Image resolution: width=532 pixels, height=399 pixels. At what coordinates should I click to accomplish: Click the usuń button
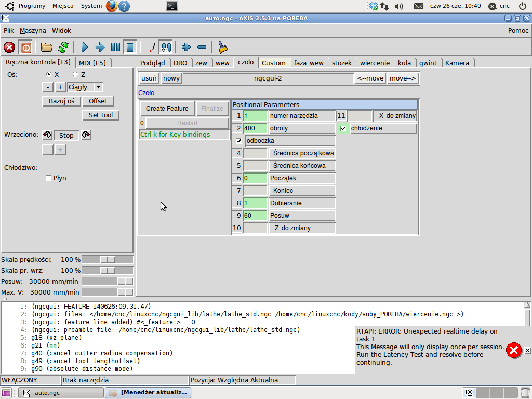coord(149,78)
